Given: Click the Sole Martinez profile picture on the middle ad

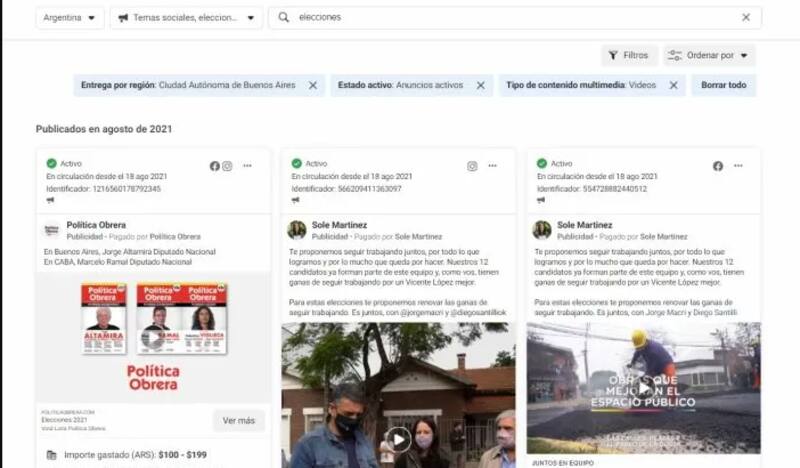Looking at the screenshot, I should click(x=297, y=230).
